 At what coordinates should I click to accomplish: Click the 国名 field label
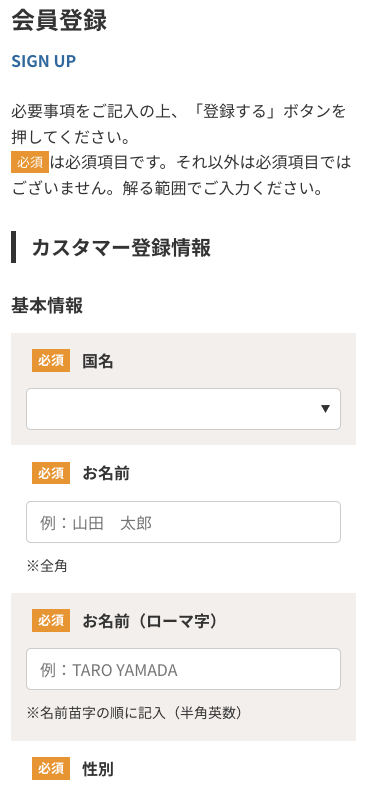(x=98, y=361)
